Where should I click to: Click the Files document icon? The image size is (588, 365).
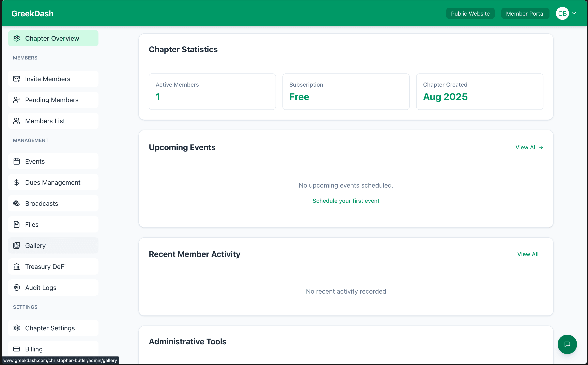pos(16,224)
